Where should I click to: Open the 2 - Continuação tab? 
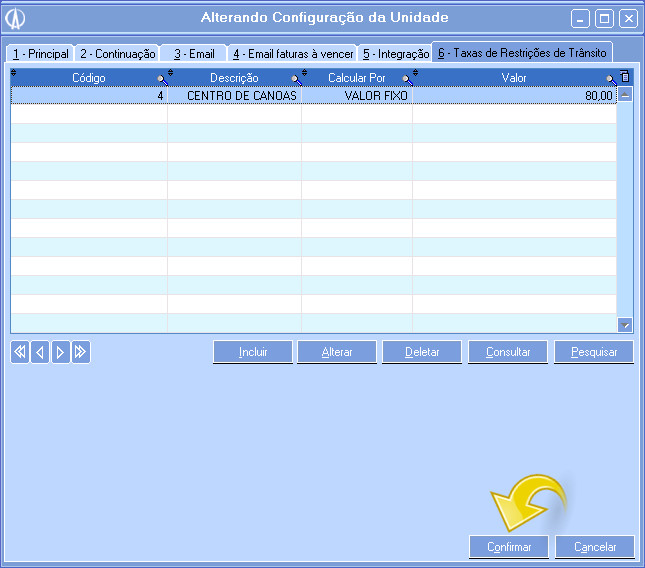pyautogui.click(x=118, y=54)
